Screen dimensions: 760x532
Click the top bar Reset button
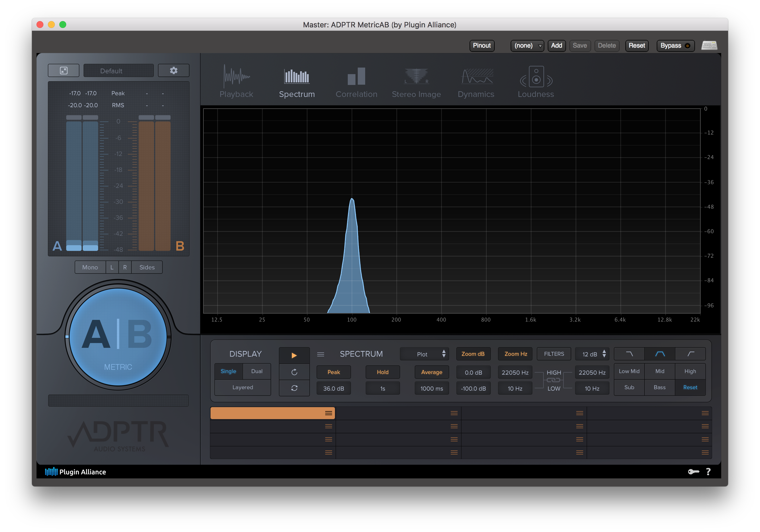[x=636, y=46]
